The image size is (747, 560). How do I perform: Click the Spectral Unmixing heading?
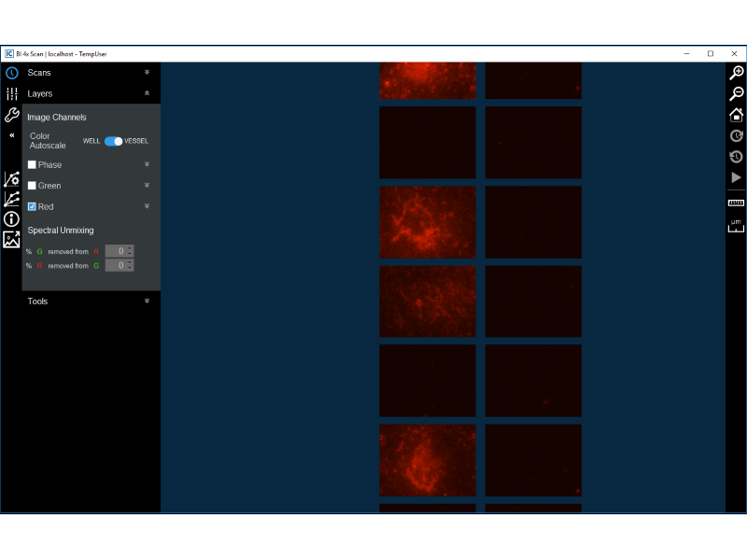tap(61, 231)
